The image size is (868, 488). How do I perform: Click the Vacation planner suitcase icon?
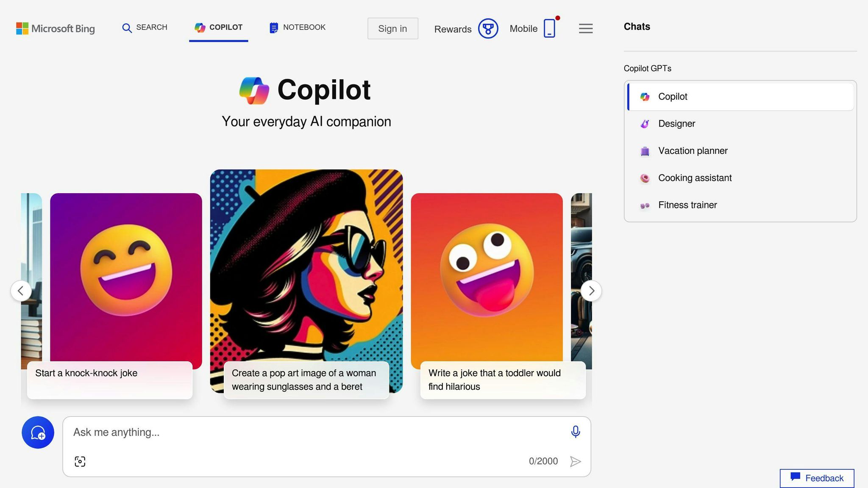tap(645, 151)
